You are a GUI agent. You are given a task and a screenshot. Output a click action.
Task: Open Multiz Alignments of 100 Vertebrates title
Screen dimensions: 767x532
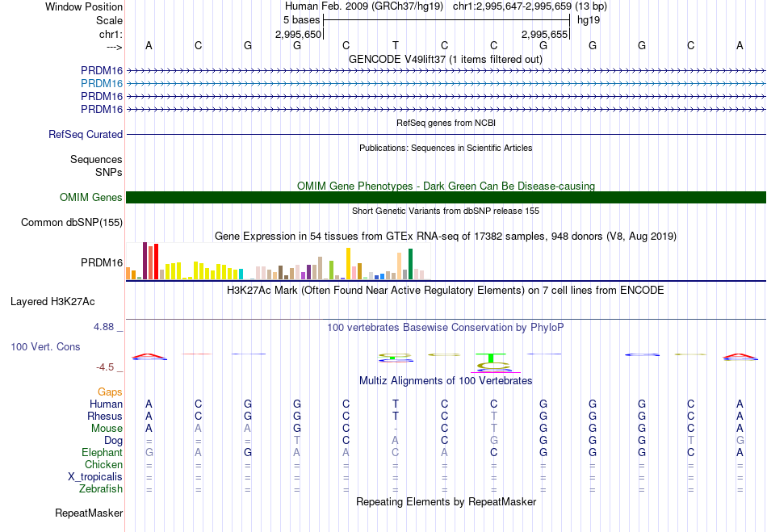click(x=446, y=380)
